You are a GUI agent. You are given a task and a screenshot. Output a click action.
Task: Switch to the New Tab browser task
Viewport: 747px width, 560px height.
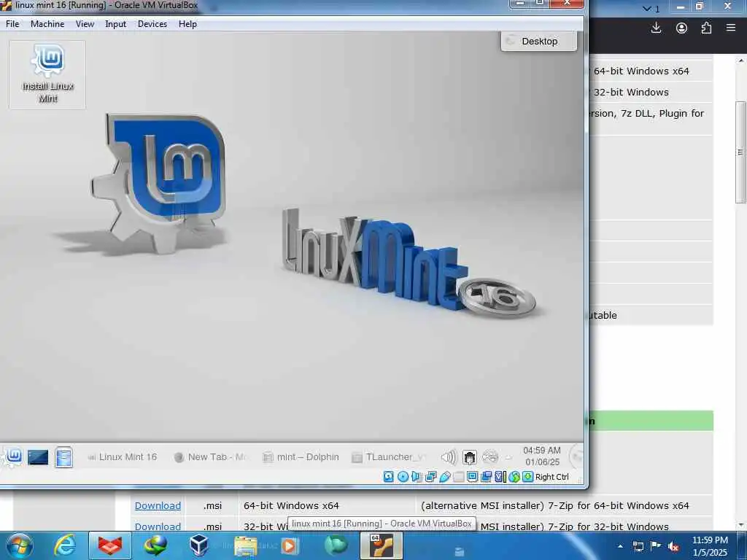(210, 456)
